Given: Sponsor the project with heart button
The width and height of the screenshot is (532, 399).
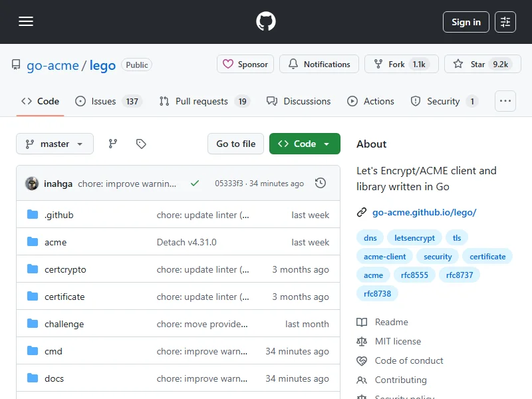Looking at the screenshot, I should click(245, 65).
